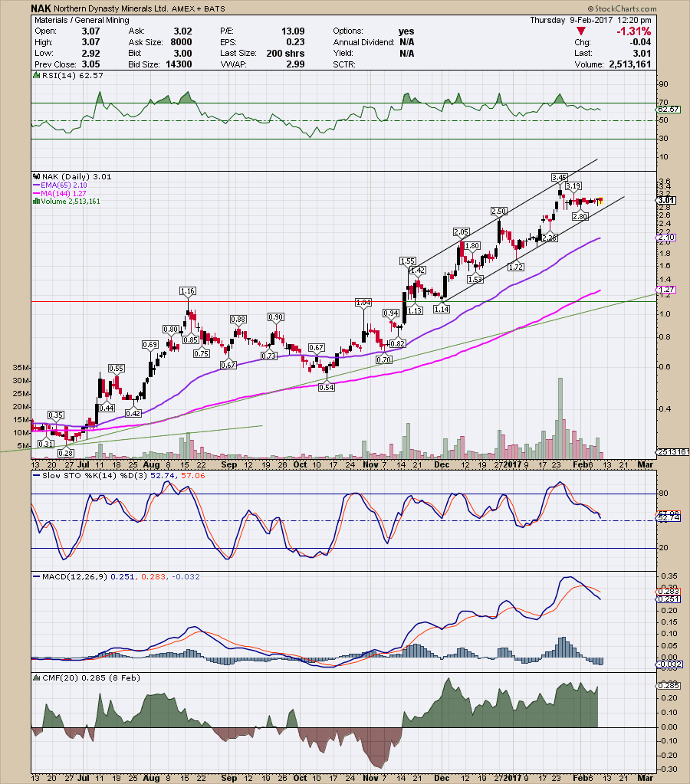Viewport: 690px width, 784px height.
Task: Click the NAK (Daily) candlestick legend icon
Action: click(x=36, y=176)
